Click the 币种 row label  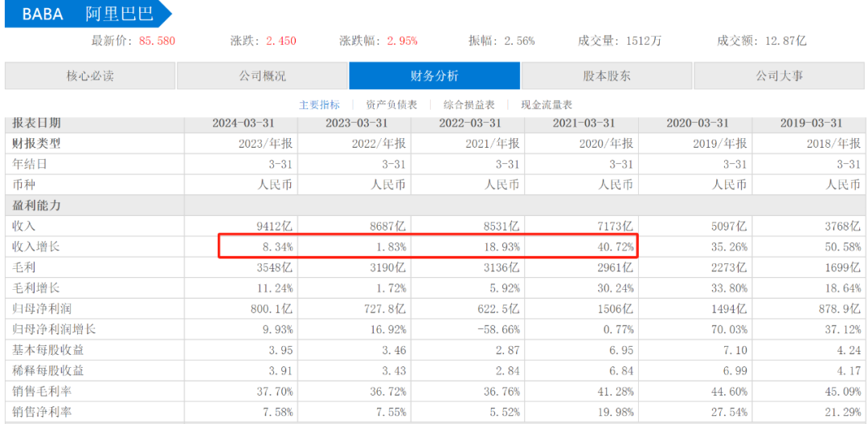click(24, 185)
